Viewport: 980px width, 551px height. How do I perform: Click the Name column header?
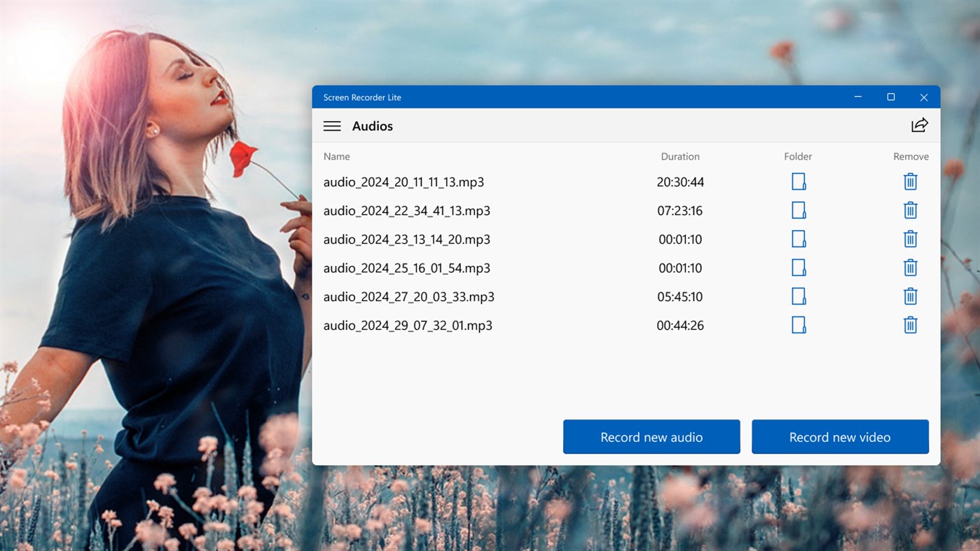(336, 156)
